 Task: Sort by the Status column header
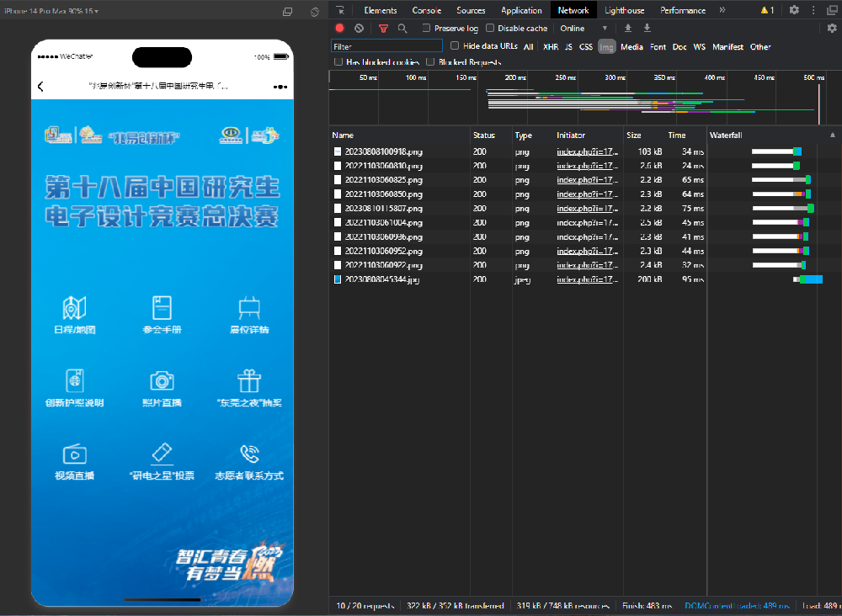point(484,135)
